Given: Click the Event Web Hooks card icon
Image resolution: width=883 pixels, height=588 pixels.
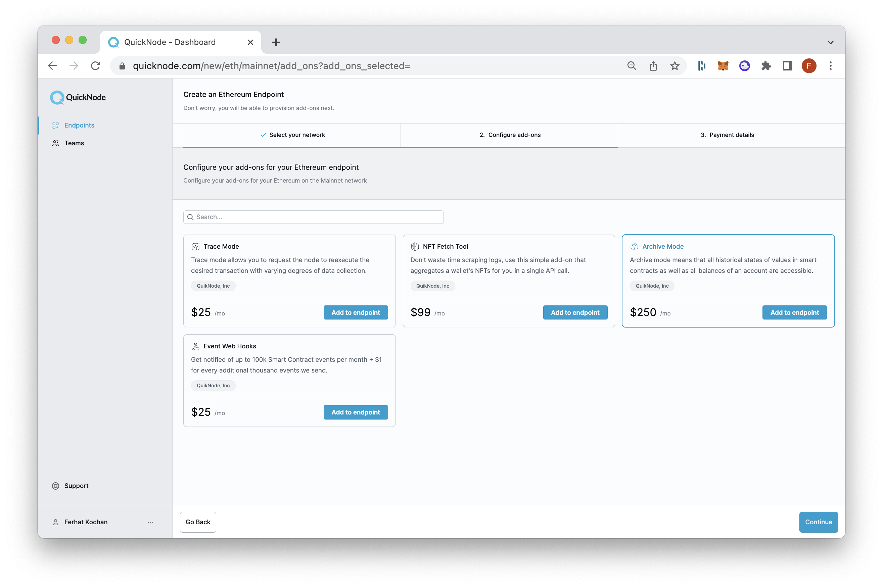Looking at the screenshot, I should [x=195, y=346].
